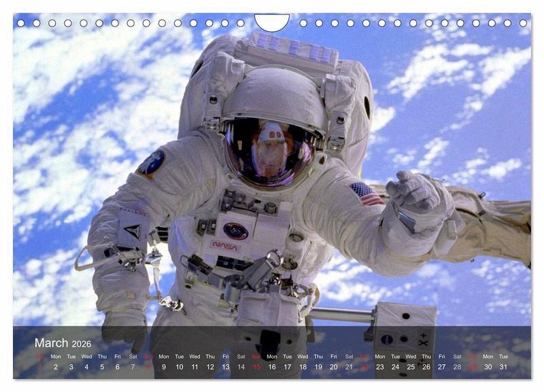Viewport: 544px width, 392px height.
Task: Click the calendar's center hanger notch
Action: tap(272, 22)
